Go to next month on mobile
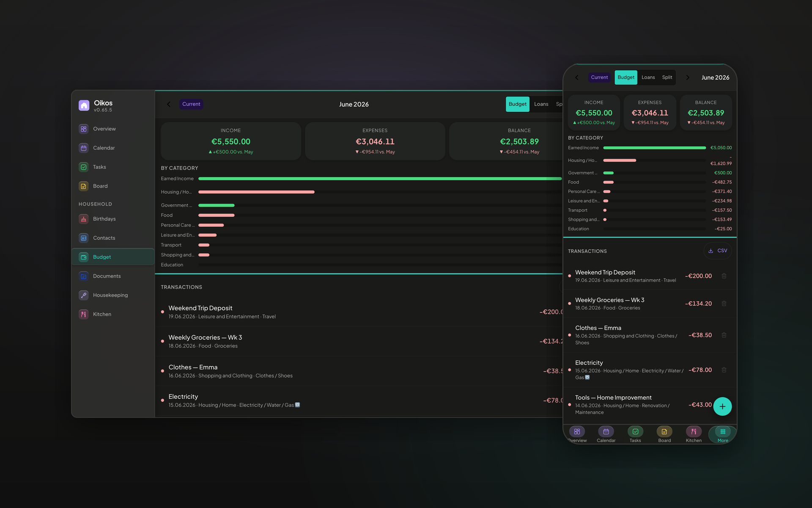Viewport: 812px width, 508px height. click(688, 77)
